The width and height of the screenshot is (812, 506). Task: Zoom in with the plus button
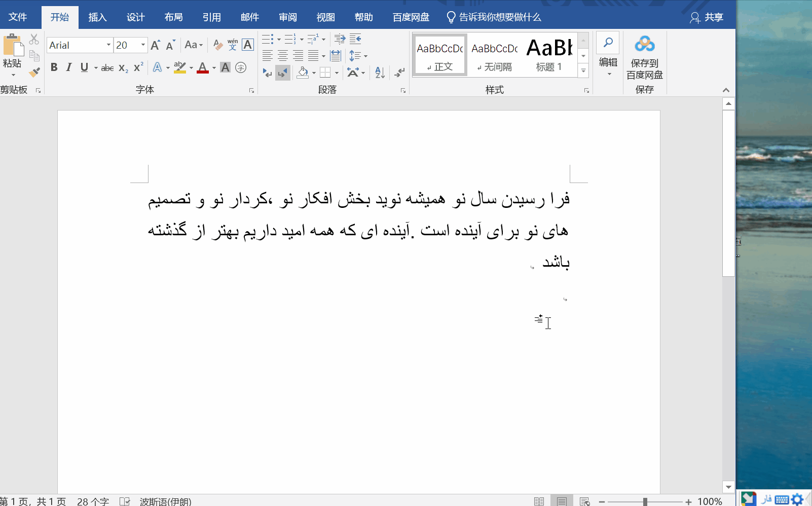[x=688, y=501]
